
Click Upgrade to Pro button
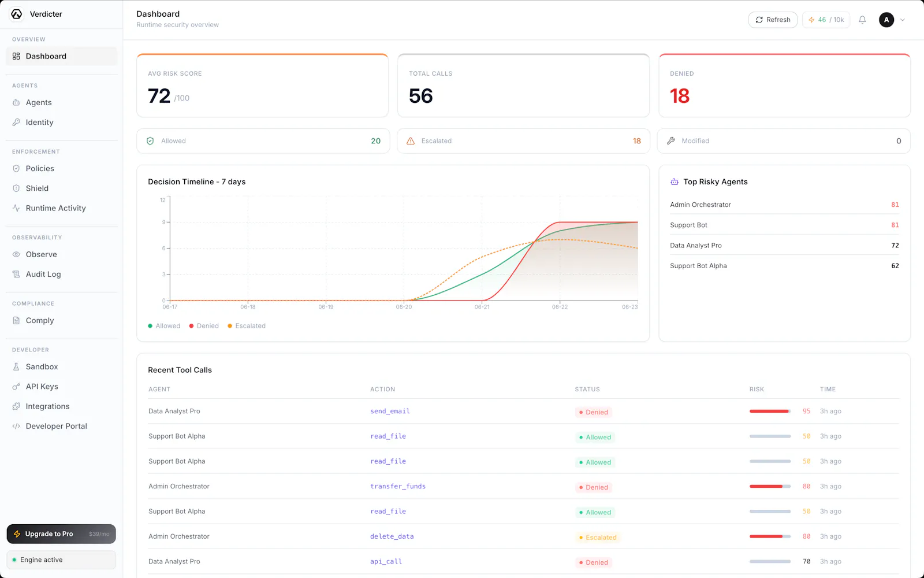61,534
